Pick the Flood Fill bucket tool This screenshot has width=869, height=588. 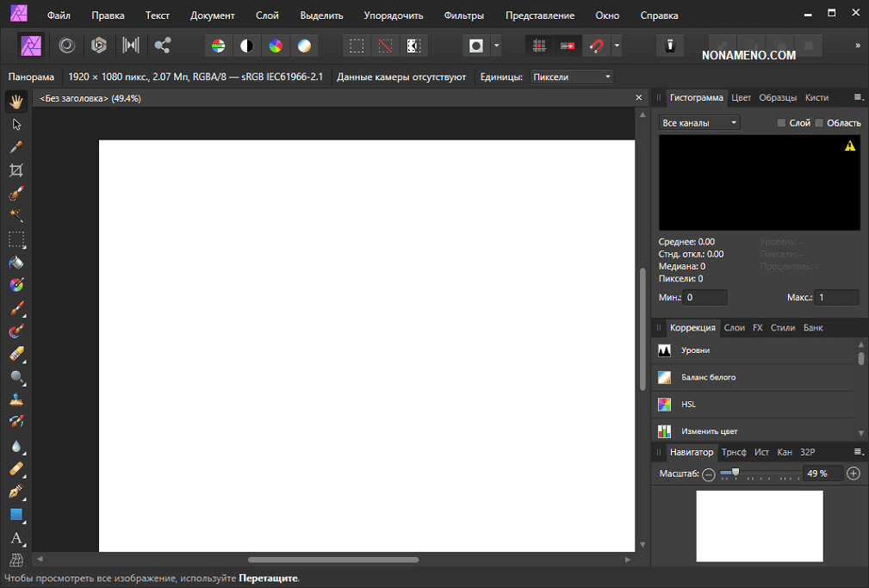point(16,262)
